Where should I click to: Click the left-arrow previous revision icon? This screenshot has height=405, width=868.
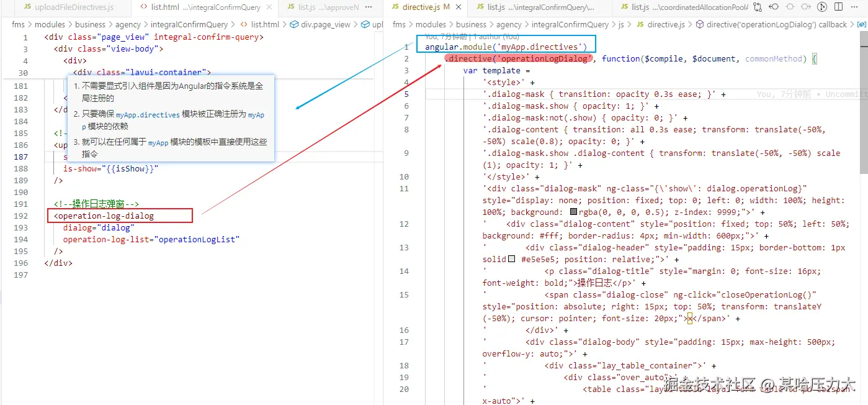(774, 7)
